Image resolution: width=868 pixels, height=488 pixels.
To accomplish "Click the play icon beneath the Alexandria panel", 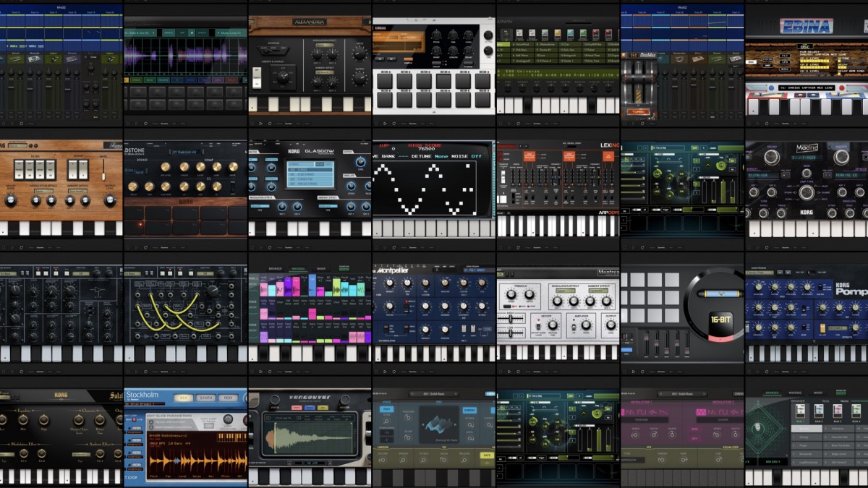I will (260, 123).
